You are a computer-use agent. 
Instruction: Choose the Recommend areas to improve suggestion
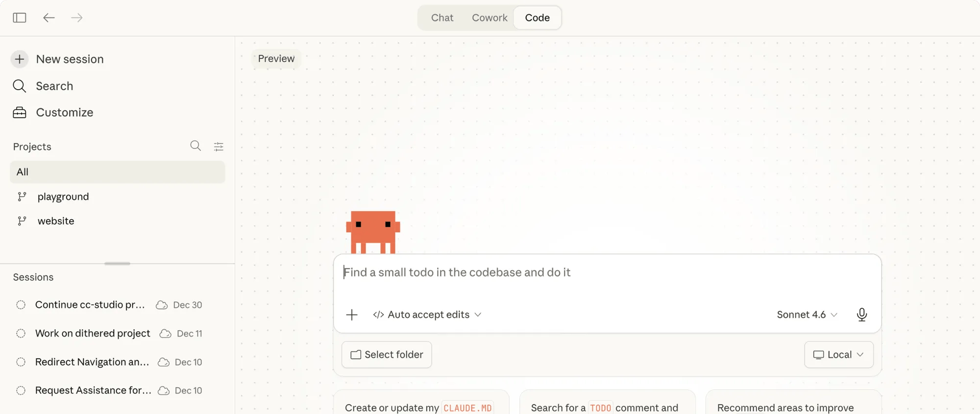coord(794,402)
